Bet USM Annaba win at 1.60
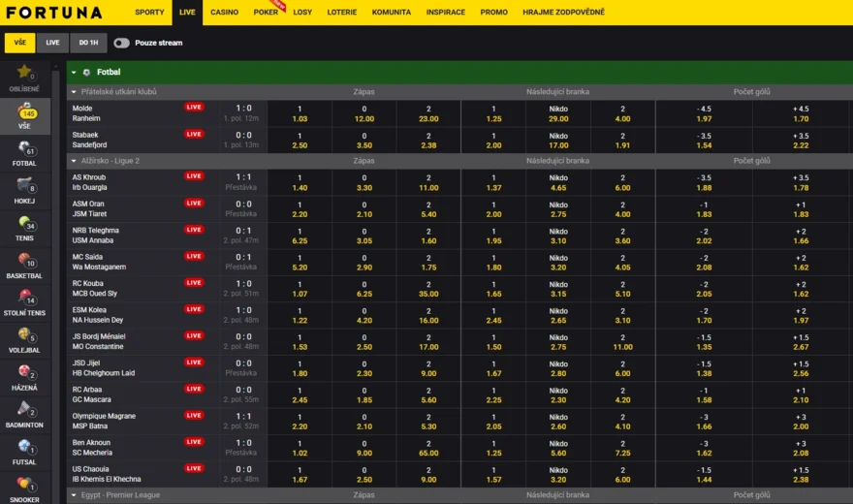Viewport: 853px width, 504px height. 428,236
